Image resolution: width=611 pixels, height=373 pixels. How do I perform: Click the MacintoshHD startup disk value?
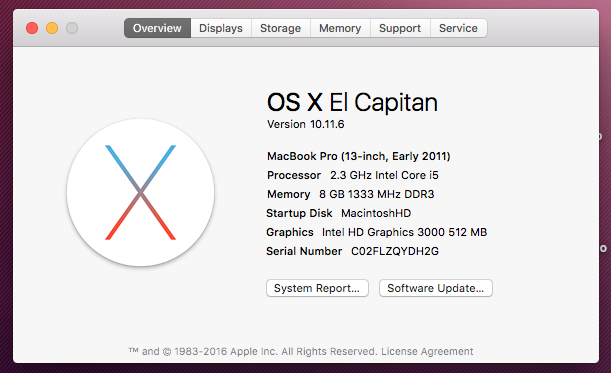[376, 213]
